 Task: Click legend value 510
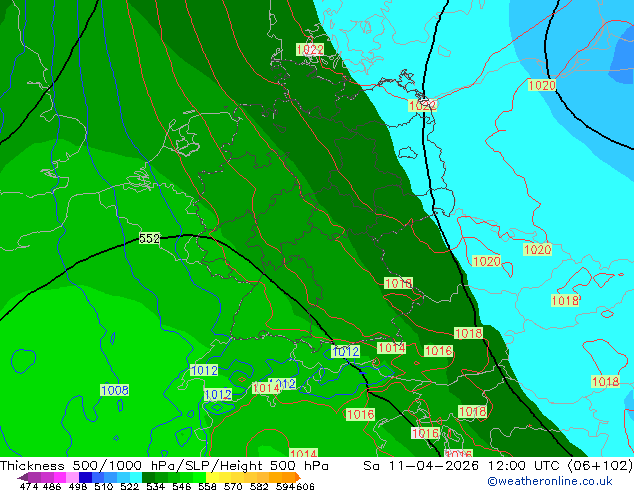coord(104,486)
